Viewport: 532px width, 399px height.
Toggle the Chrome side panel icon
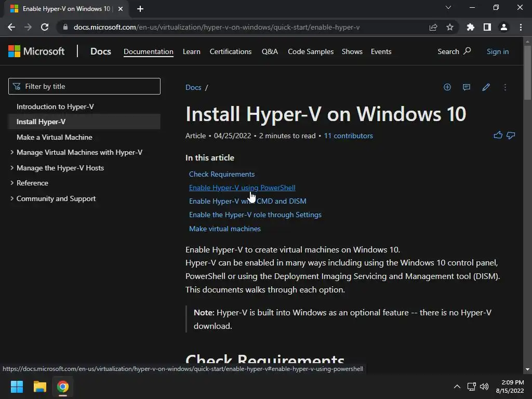(487, 27)
